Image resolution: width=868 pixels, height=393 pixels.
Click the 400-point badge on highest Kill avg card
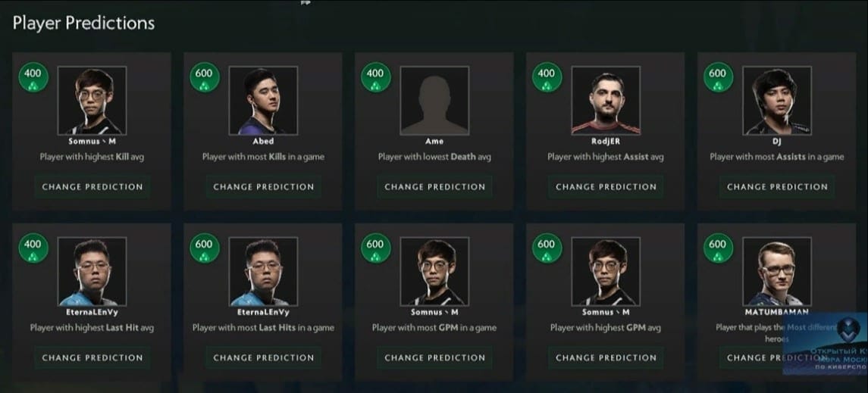tap(33, 76)
